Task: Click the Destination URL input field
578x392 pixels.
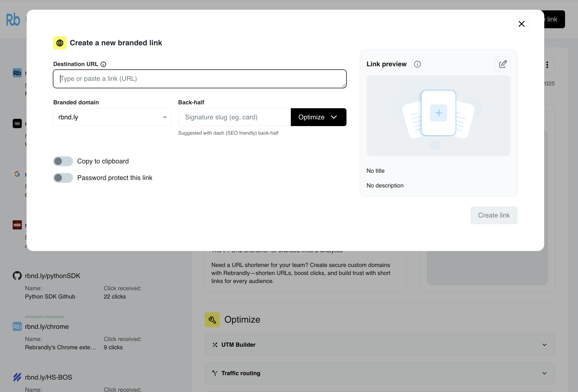Action: 199,79
